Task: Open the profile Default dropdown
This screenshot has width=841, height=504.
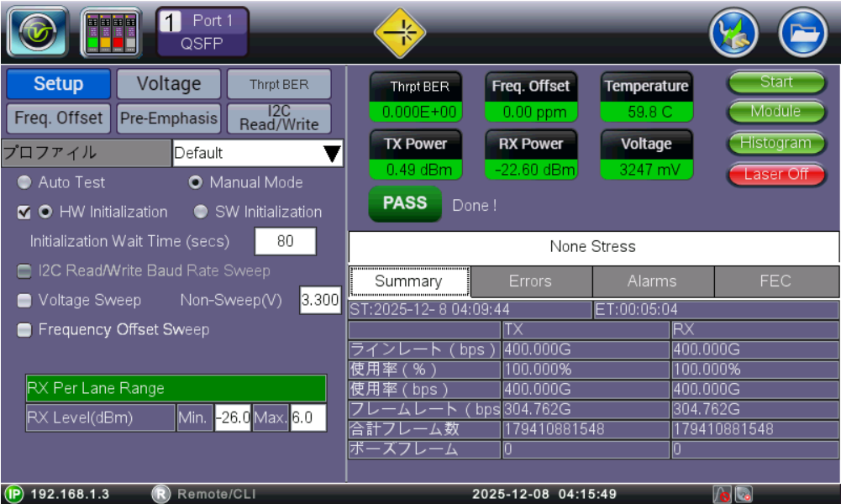Action: click(257, 153)
